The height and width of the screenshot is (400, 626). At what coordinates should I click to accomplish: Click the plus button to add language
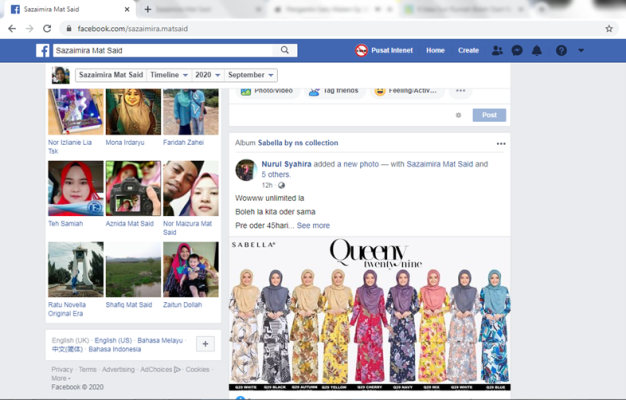205,344
